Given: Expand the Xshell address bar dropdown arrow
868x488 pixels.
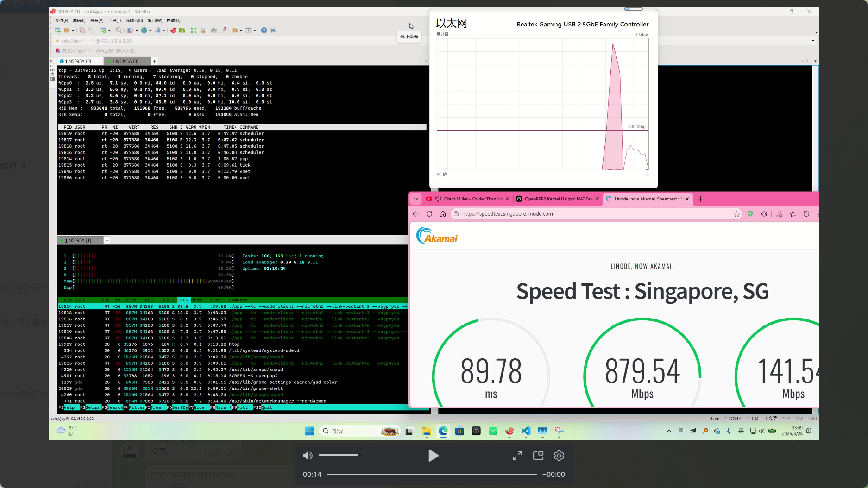Looking at the screenshot, I should point(813,41).
